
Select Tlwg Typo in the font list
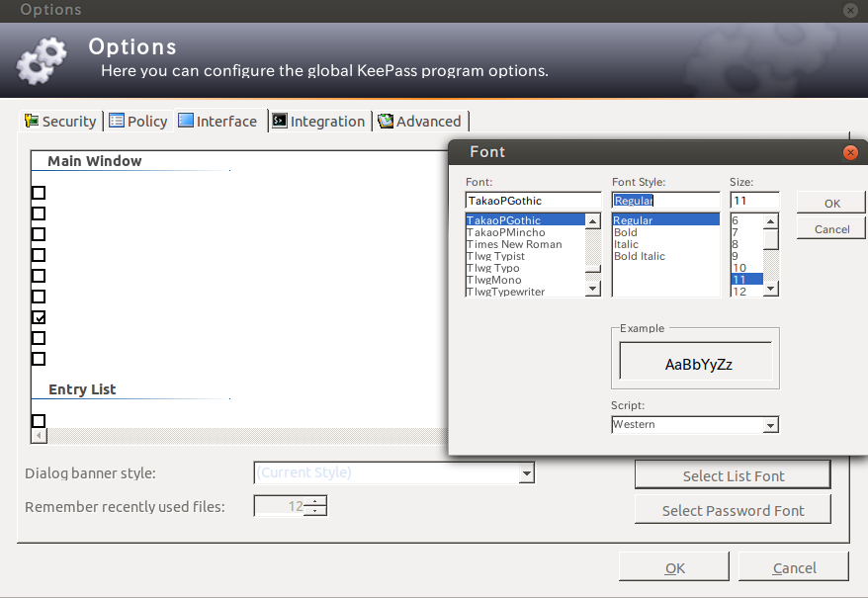point(525,268)
